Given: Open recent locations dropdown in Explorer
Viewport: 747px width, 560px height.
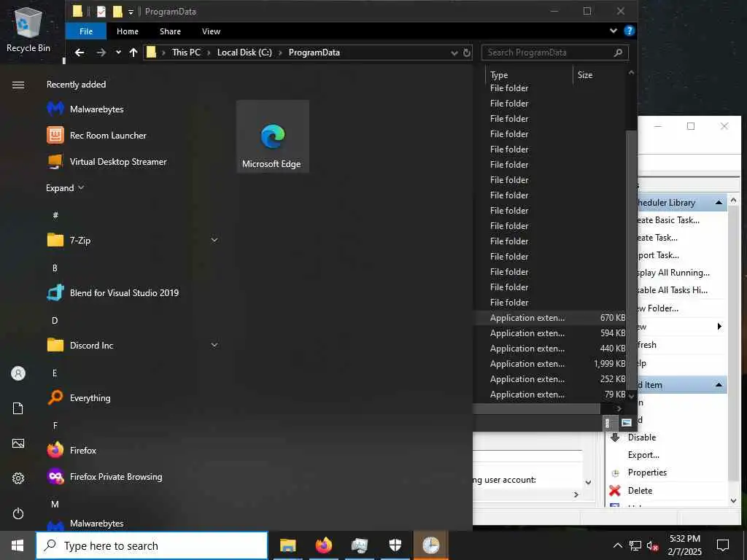Looking at the screenshot, I should pyautogui.click(x=118, y=52).
